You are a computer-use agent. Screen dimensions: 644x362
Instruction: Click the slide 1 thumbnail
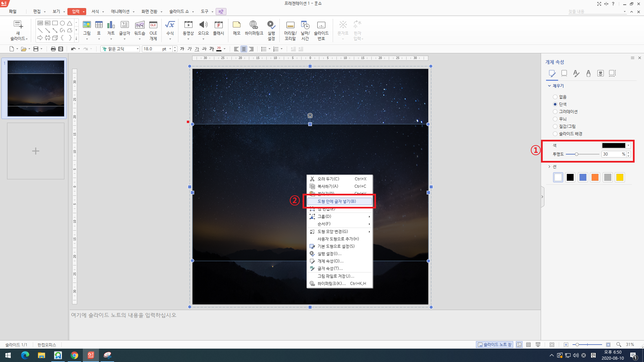tap(36, 88)
